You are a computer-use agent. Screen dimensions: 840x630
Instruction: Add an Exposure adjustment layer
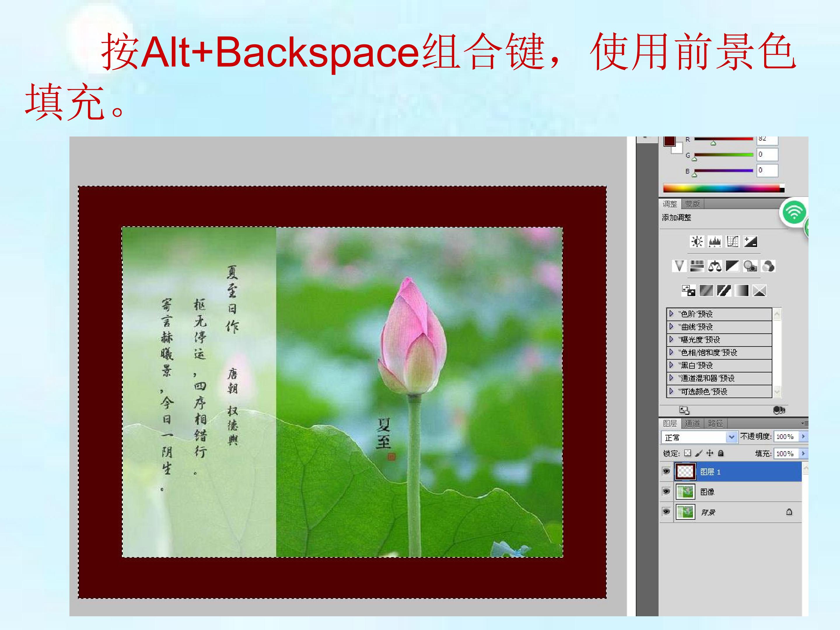pos(750,242)
